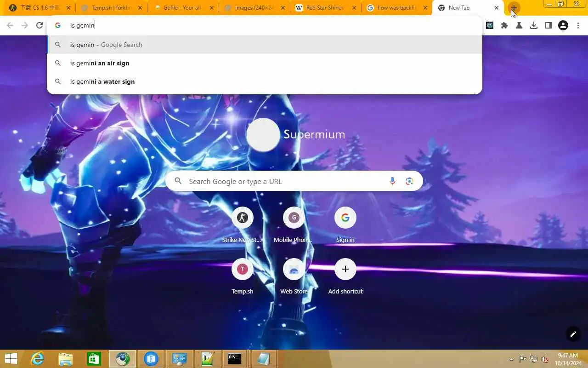Close the 'how was backfi' tab

click(x=425, y=8)
